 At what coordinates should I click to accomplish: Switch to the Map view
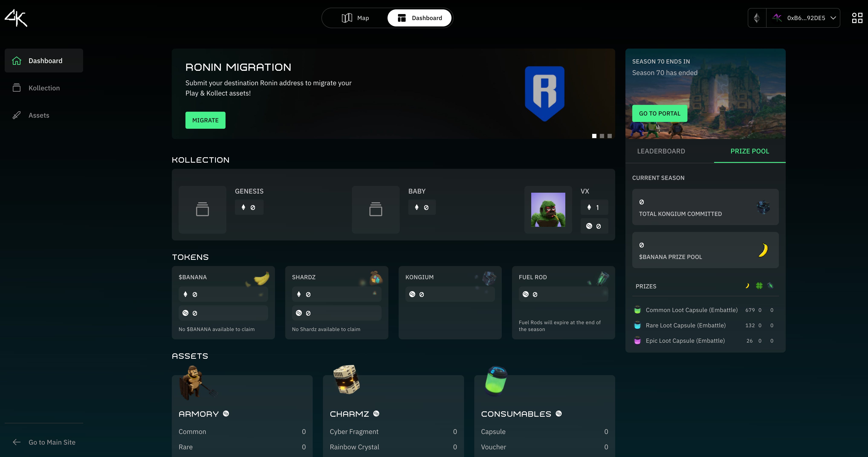(356, 18)
